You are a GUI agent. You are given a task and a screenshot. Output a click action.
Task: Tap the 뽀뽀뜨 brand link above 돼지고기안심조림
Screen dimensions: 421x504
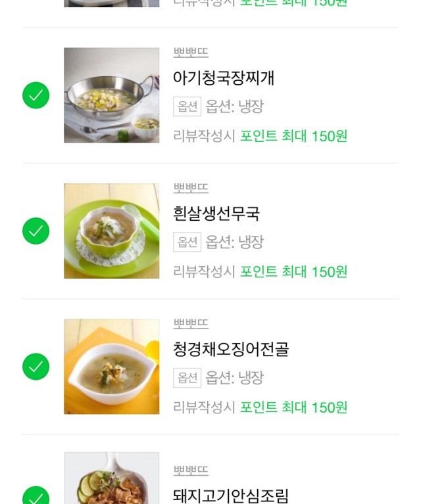191,470
